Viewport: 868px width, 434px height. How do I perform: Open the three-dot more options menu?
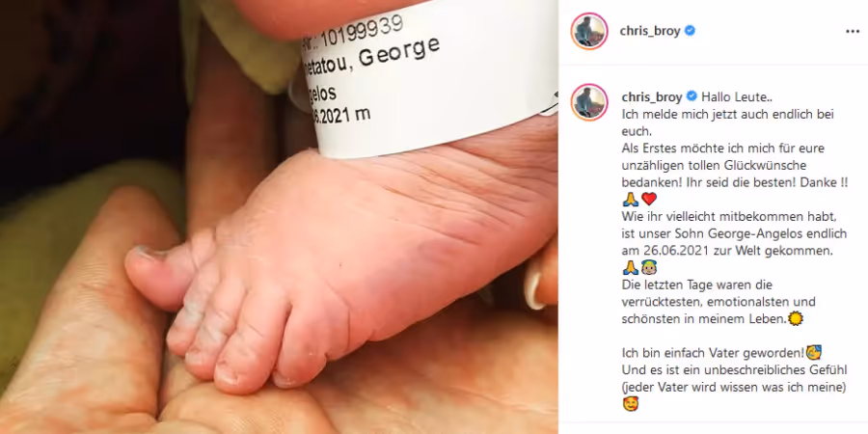pos(853,32)
